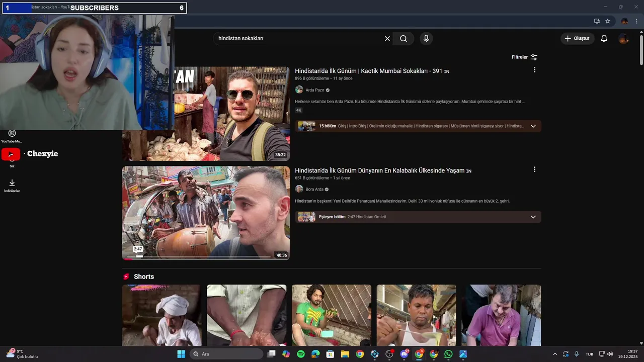Screen dimensions: 644x362
Task: Open the thumbnail of the 40:36 video
Action: [x=206, y=213]
